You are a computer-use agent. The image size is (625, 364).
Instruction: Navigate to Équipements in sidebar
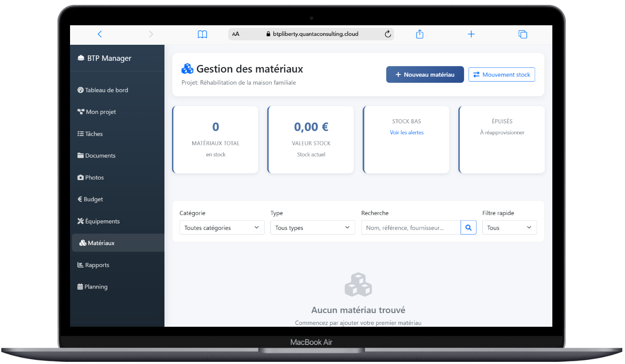coord(102,221)
